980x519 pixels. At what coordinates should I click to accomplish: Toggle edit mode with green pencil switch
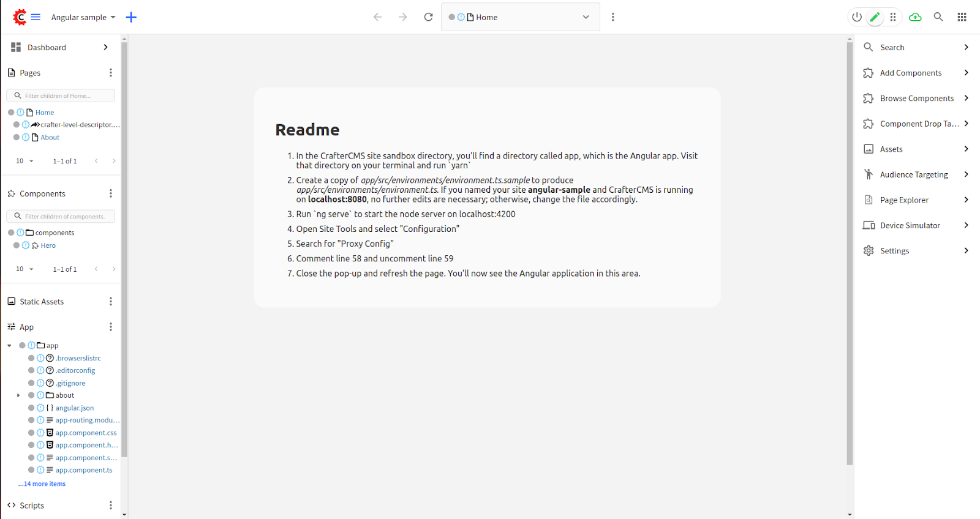tap(875, 17)
